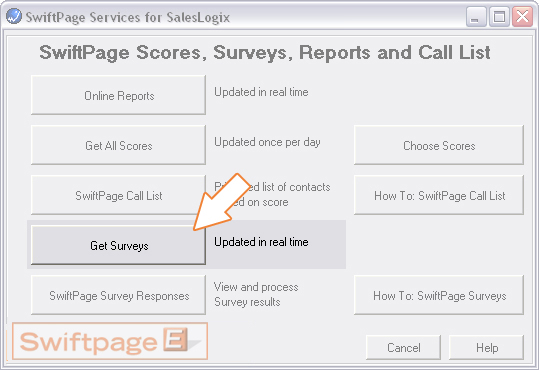Open the Help button

point(487,348)
